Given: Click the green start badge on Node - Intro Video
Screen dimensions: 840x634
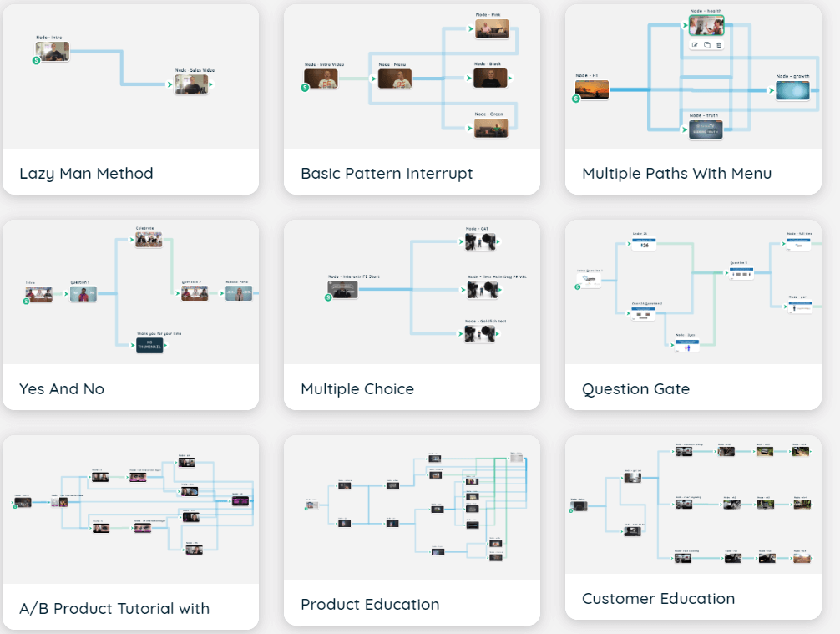Looking at the screenshot, I should tap(307, 87).
